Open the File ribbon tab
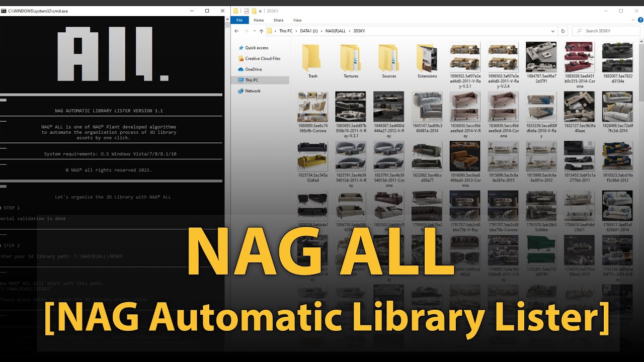 [239, 20]
